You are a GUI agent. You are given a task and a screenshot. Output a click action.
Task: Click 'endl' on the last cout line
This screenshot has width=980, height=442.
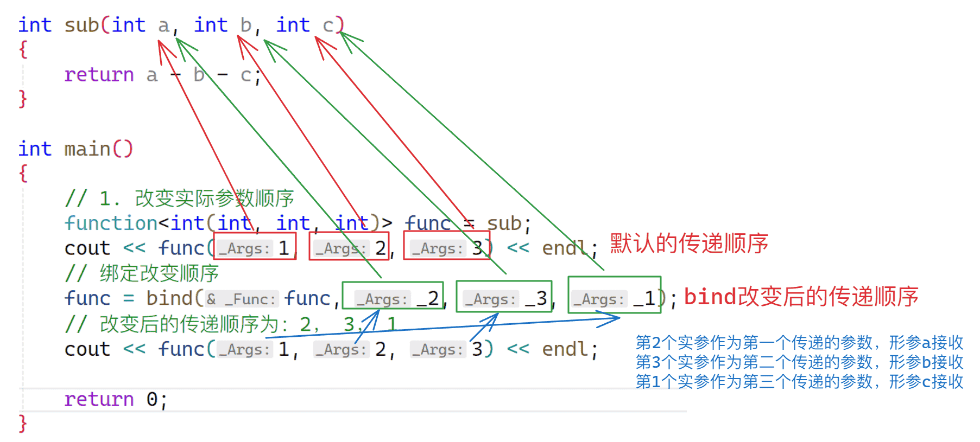565,349
